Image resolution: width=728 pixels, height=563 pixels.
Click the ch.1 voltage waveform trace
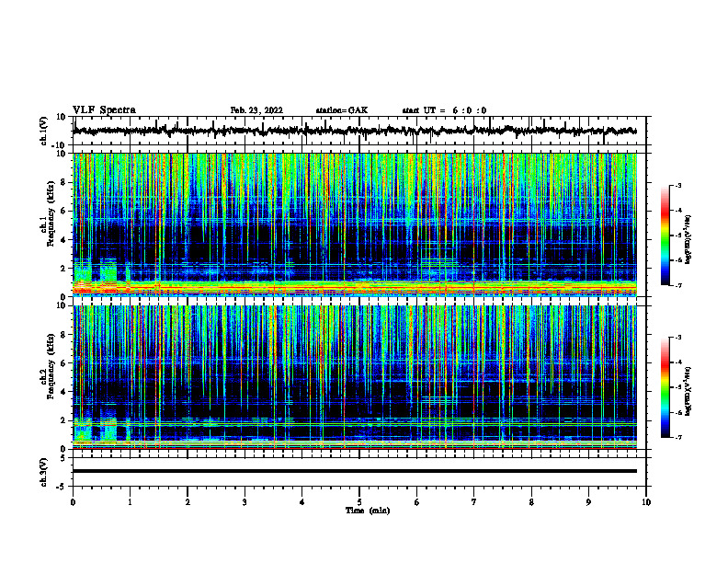pyautogui.click(x=355, y=131)
